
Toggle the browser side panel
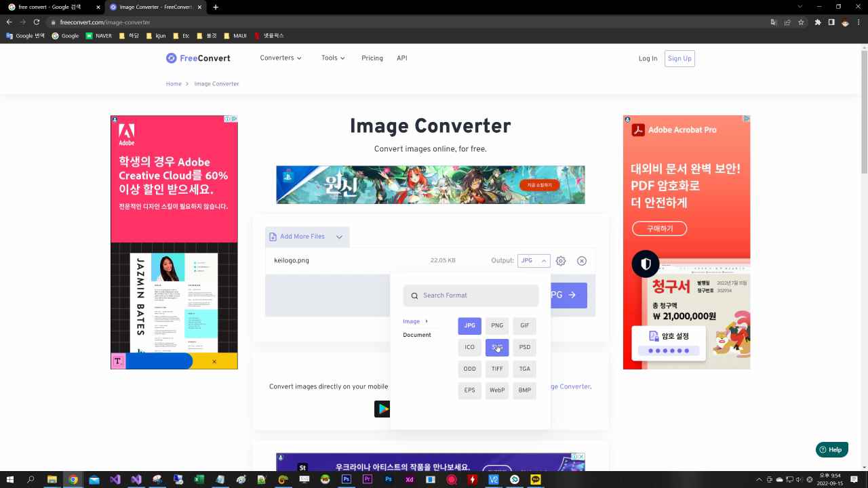(x=831, y=22)
